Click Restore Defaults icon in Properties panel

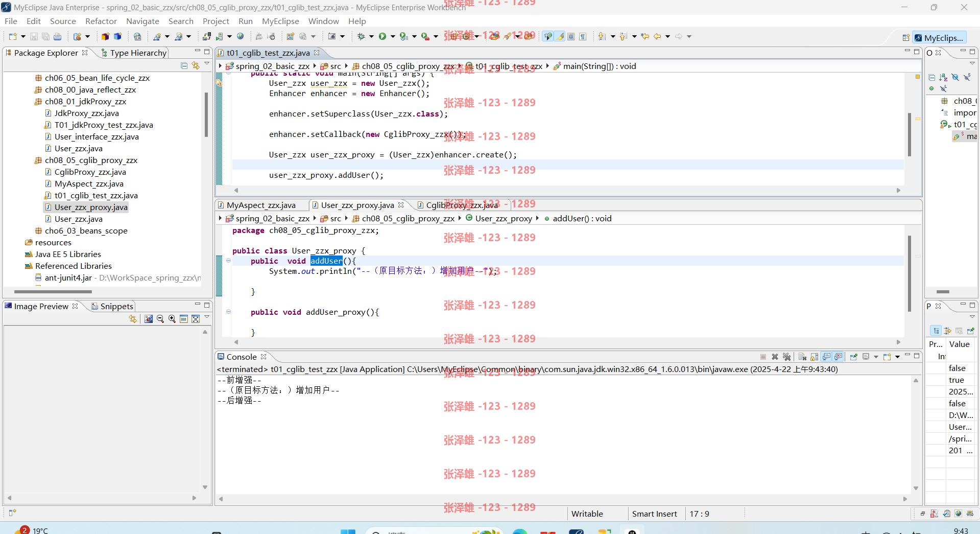coord(959,331)
